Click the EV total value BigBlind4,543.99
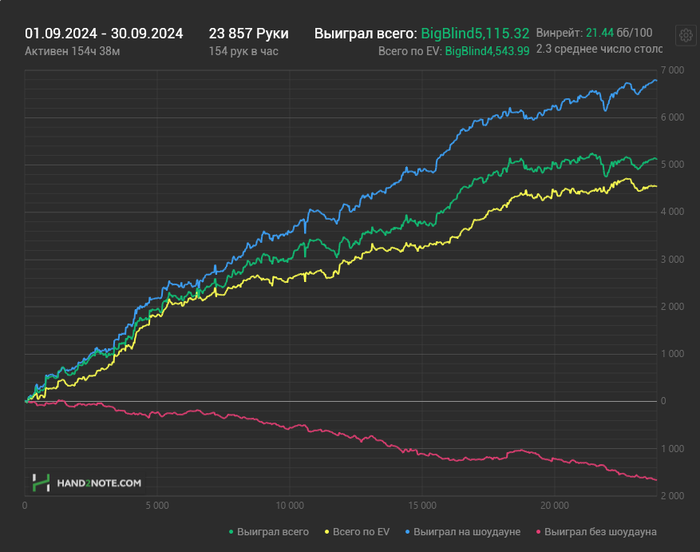Screen dimensions: 700x552 487,51
